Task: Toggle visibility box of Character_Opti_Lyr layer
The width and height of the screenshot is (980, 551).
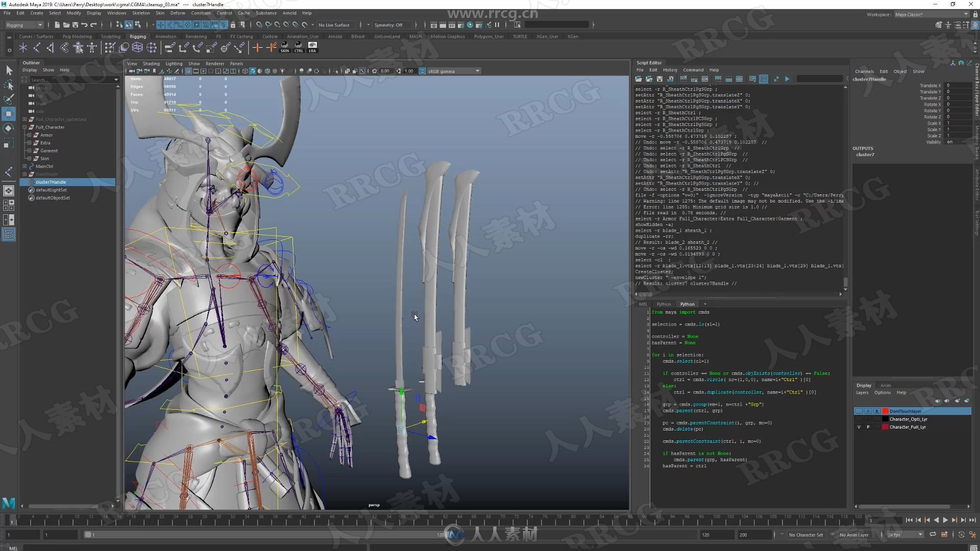Action: point(859,419)
